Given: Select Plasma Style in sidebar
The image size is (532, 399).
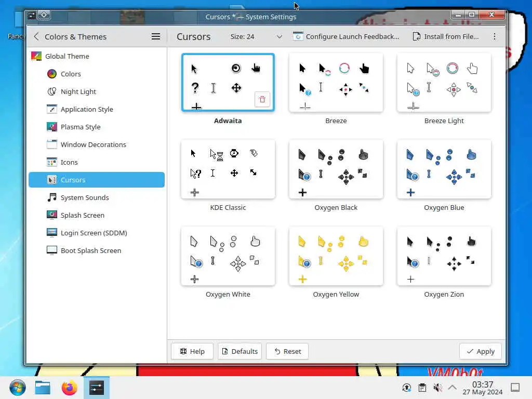Looking at the screenshot, I should (x=97, y=127).
